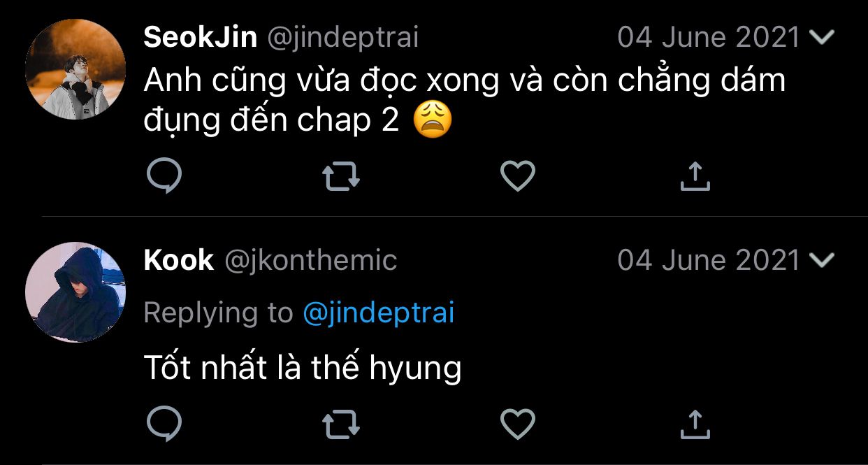
Task: Share Kook's reply tweet
Action: pyautogui.click(x=695, y=423)
